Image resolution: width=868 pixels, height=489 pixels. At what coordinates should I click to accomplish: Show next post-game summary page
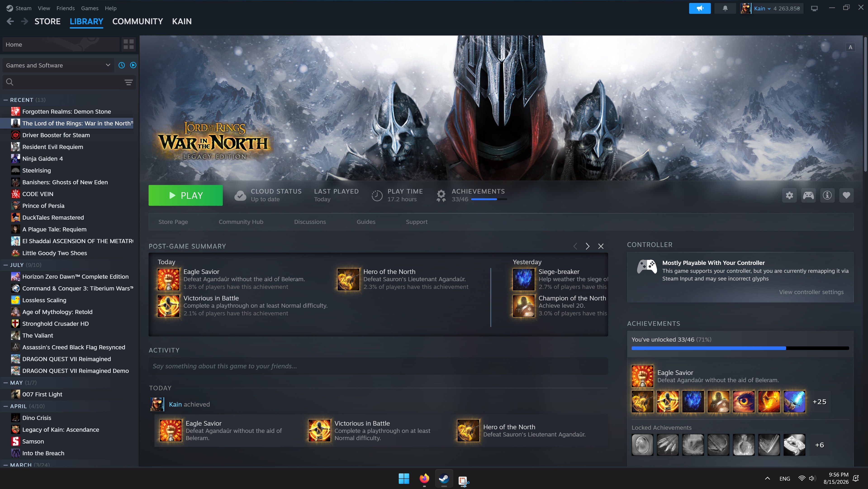tap(588, 246)
